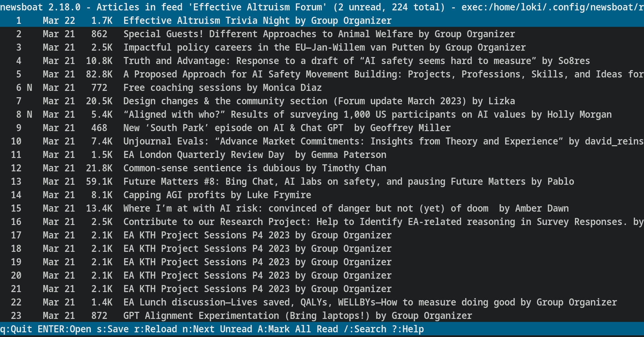Click the unread 'N' flag on article 8
644x337 pixels.
[x=30, y=114]
